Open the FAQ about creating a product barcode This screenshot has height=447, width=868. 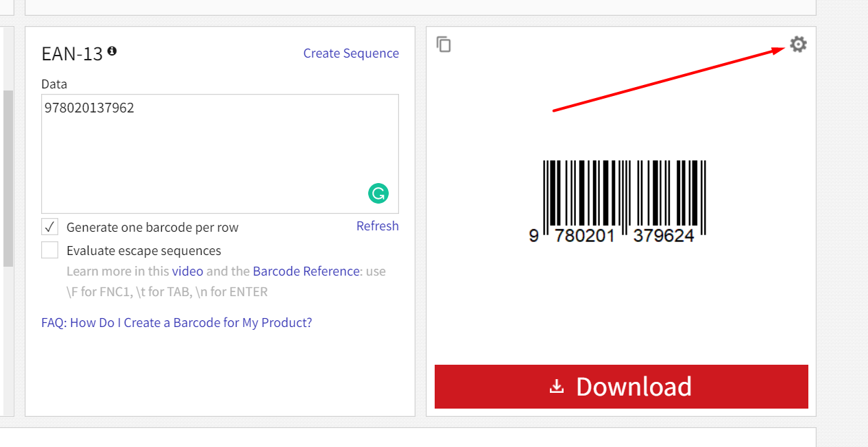tap(176, 323)
